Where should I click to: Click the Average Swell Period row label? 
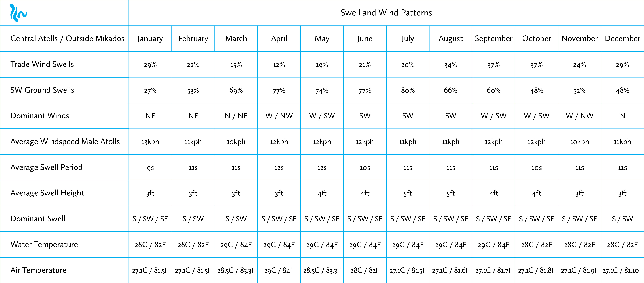(47, 167)
